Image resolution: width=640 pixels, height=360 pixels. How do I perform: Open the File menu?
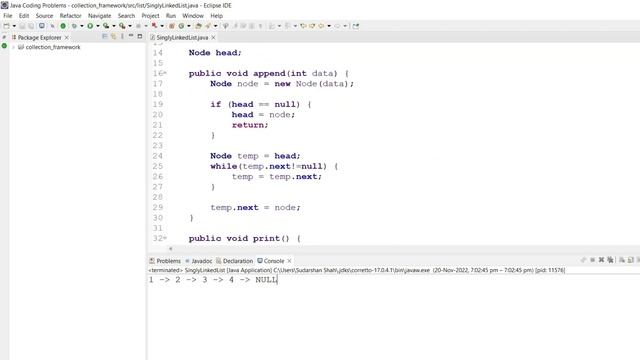8,16
